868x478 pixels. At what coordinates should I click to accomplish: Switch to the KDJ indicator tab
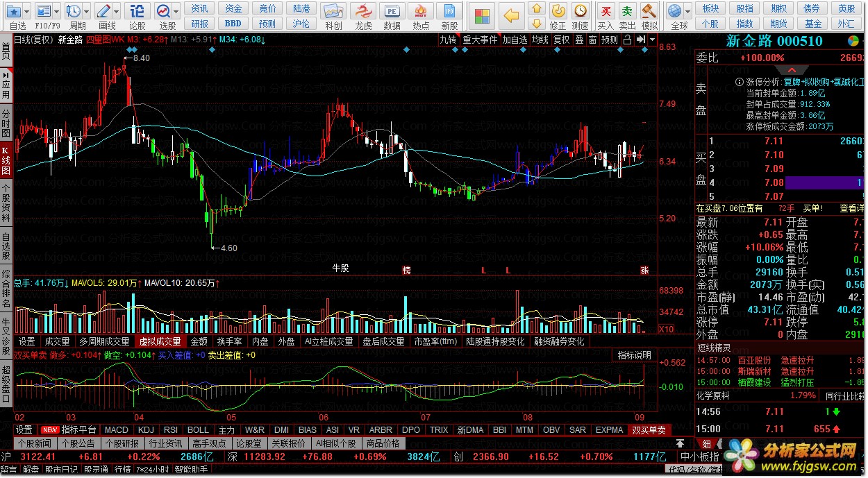click(146, 430)
